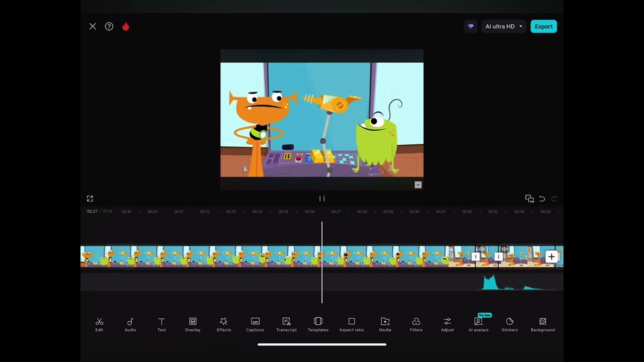Enter fullscreen preview mode
The image size is (644, 362).
(x=90, y=199)
